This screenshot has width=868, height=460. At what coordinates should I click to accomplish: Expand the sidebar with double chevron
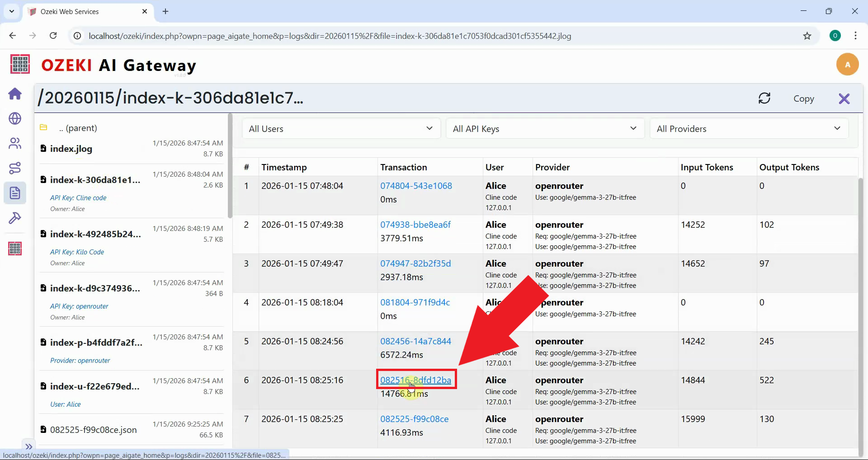(28, 446)
